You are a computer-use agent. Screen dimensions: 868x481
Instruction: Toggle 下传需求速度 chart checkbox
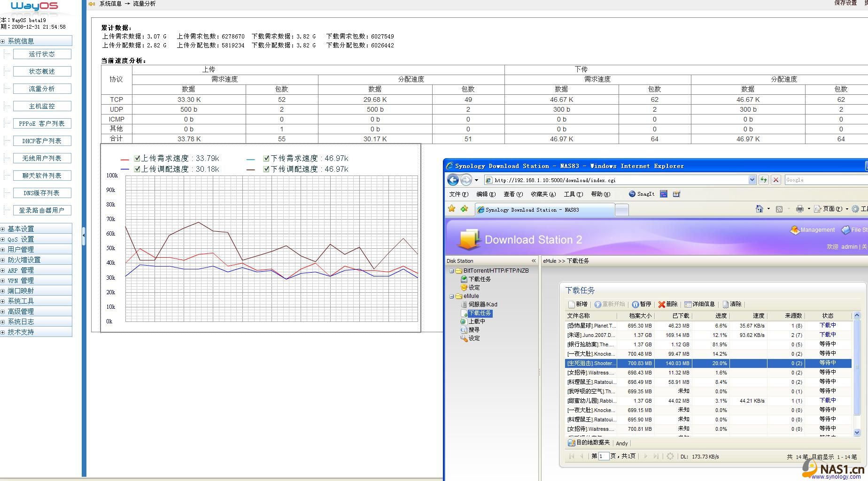coord(266,159)
